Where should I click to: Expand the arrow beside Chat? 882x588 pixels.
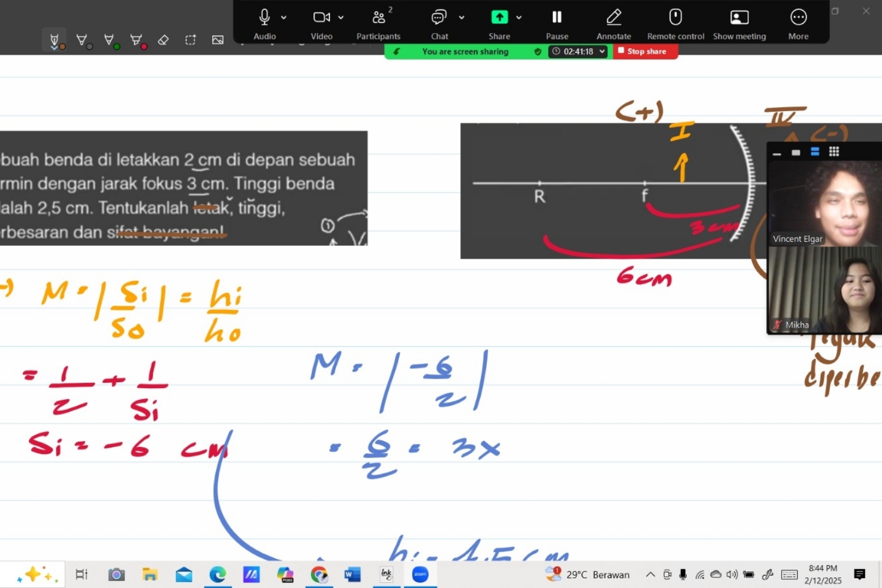(x=462, y=18)
